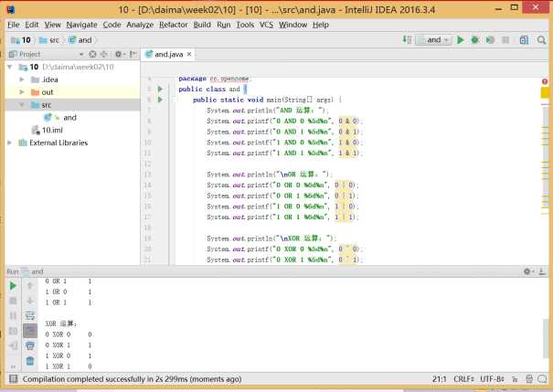Open the Project Structure icon
The height and width of the screenshot is (392, 553).
(x=524, y=40)
